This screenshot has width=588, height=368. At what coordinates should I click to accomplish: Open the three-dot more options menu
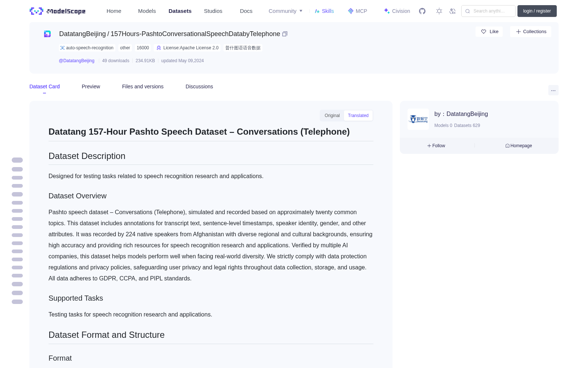(553, 90)
